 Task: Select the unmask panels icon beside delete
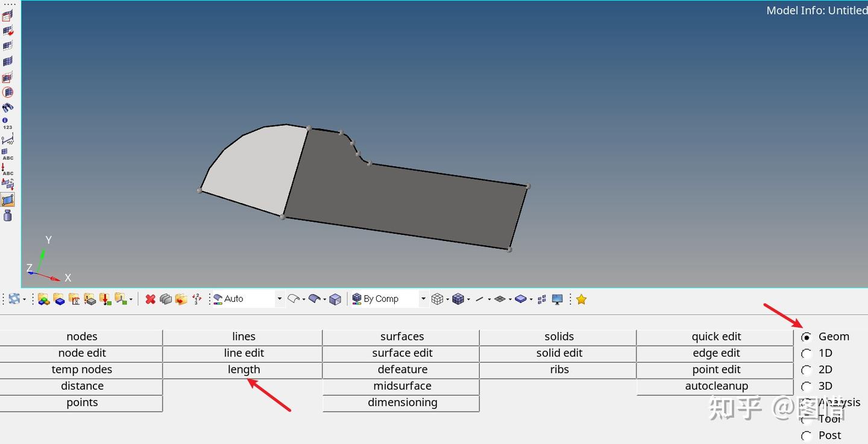pyautogui.click(x=166, y=299)
